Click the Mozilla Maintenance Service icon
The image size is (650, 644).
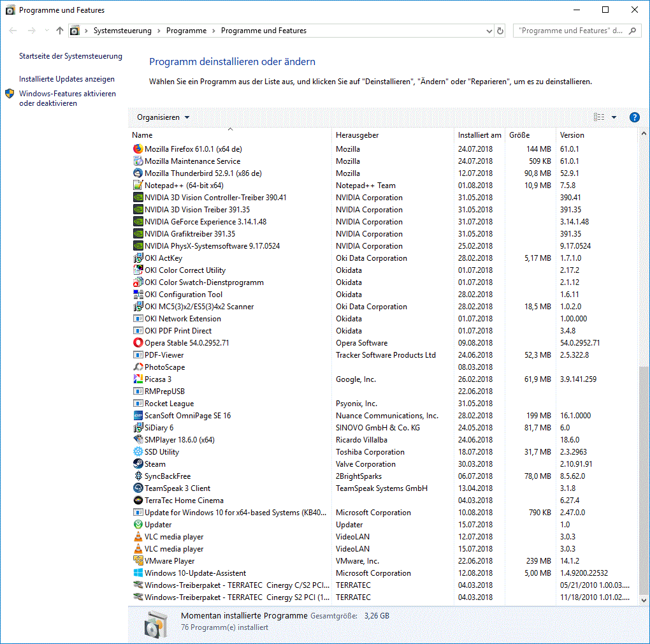click(138, 161)
